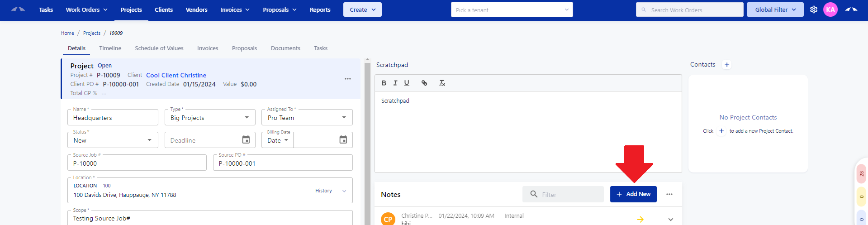This screenshot has width=868, height=225.
Task: Click the Source Job # field
Action: tap(137, 163)
